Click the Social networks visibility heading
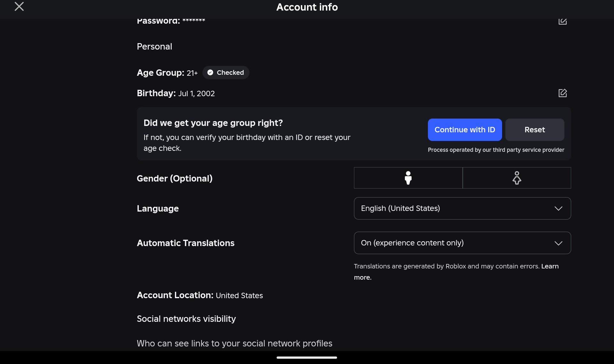Image resolution: width=614 pixels, height=364 pixels. [x=186, y=319]
